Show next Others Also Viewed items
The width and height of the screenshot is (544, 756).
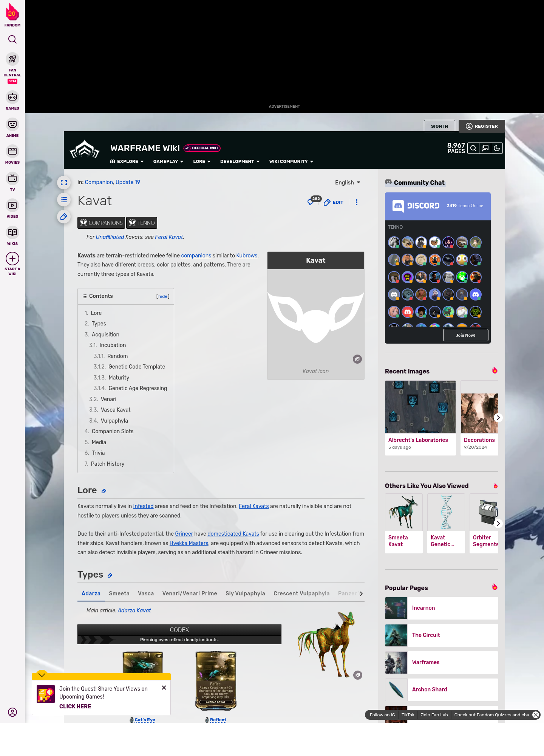498,524
